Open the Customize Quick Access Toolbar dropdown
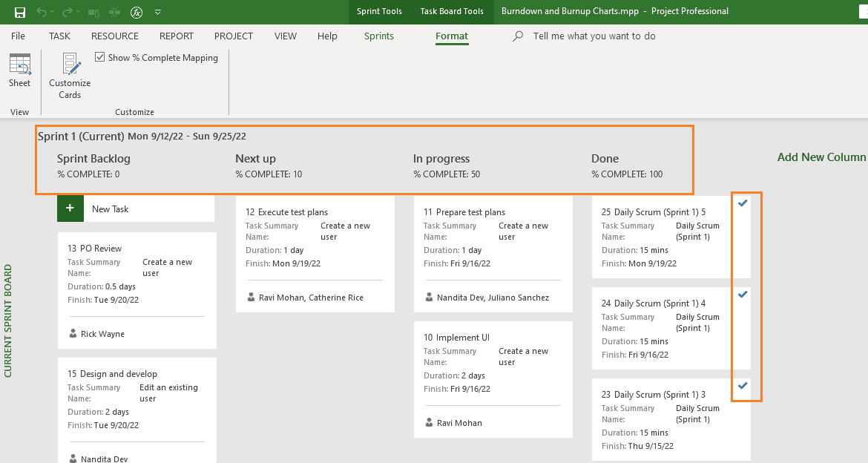 158,12
